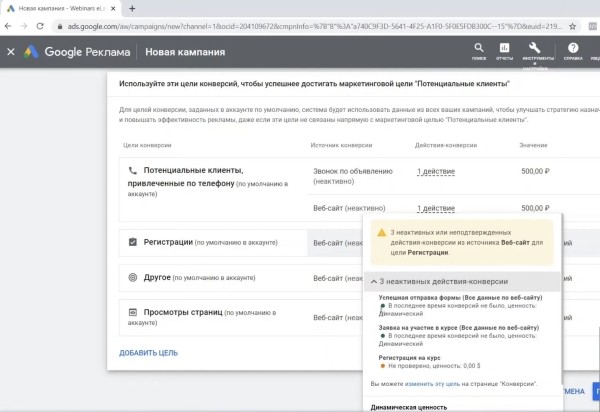This screenshot has height=412, width=600.
Task: Close the new campaign editor with X
Action: (x=10, y=51)
